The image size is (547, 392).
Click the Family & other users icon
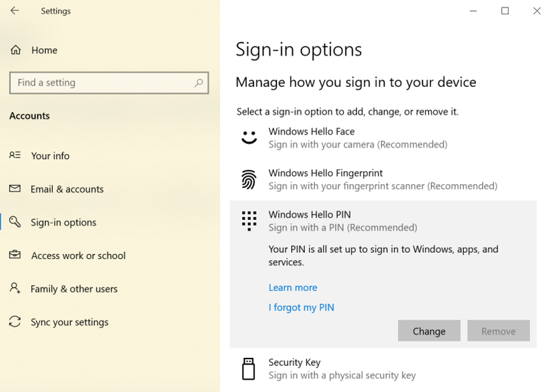click(15, 288)
